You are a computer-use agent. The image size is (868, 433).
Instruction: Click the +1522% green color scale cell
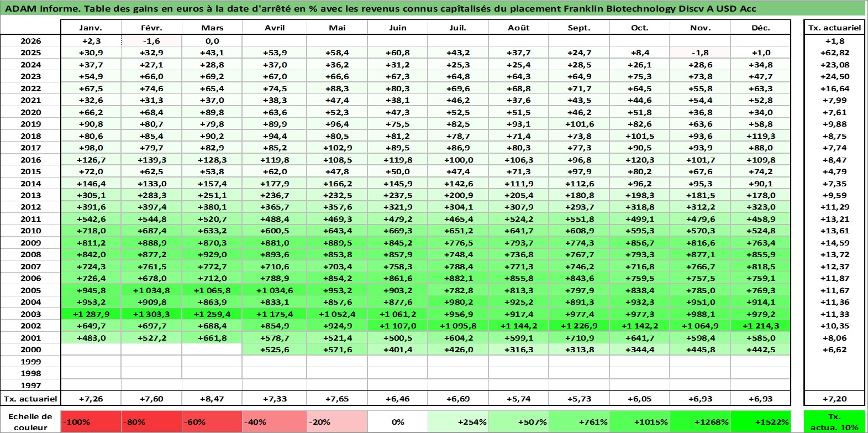760,422
